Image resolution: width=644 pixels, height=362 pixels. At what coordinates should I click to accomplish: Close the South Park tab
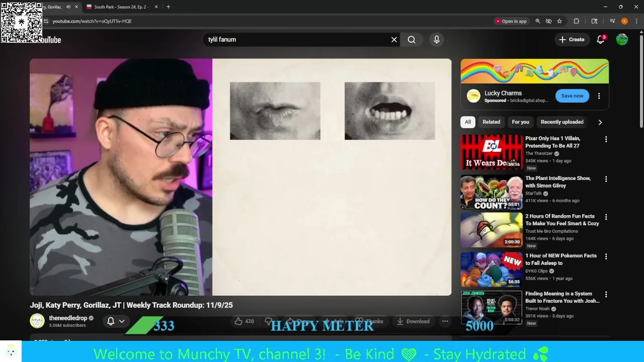pyautogui.click(x=156, y=7)
